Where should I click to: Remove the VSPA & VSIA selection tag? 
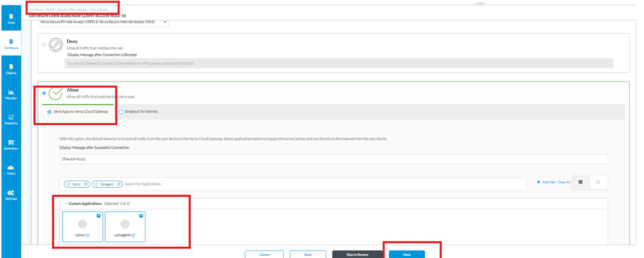[x=165, y=22]
